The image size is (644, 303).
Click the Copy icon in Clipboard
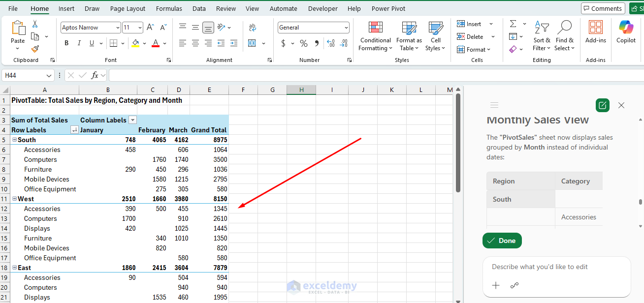(35, 36)
